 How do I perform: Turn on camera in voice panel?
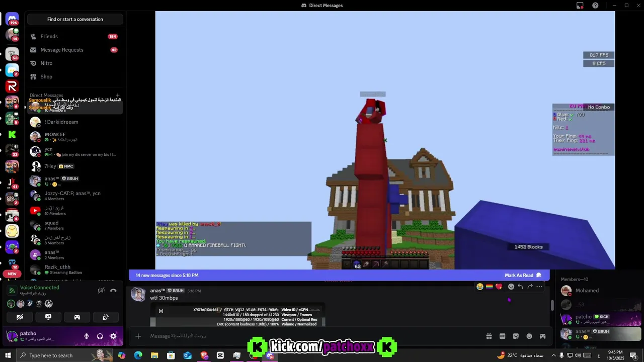click(20, 317)
